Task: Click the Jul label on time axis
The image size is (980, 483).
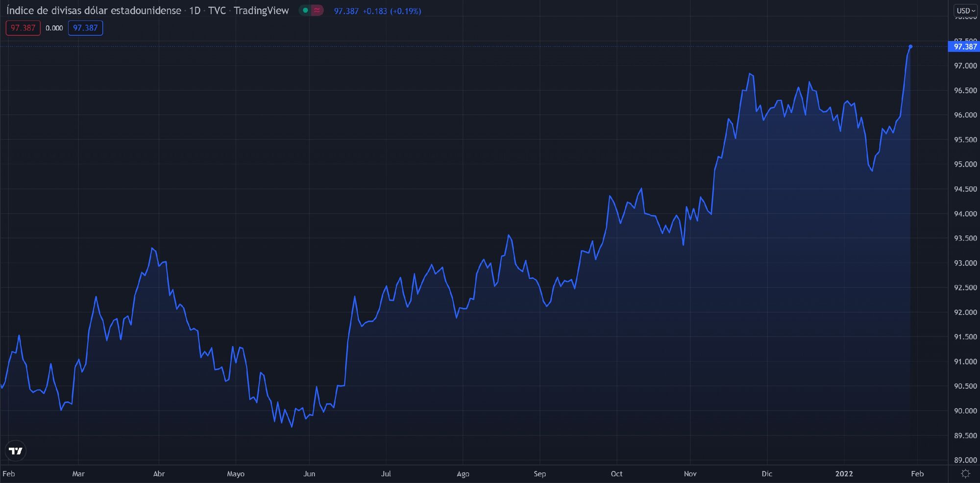Action: 386,474
